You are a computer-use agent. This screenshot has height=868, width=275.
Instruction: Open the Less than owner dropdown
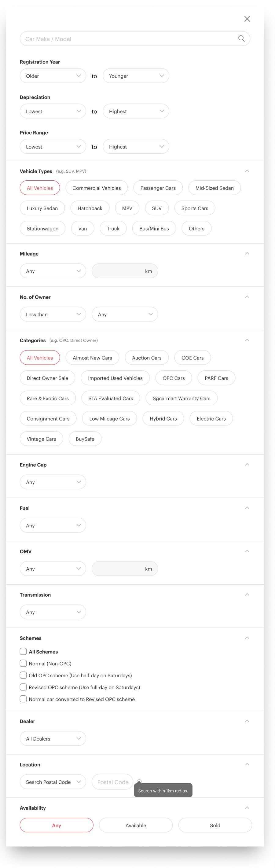(x=53, y=314)
